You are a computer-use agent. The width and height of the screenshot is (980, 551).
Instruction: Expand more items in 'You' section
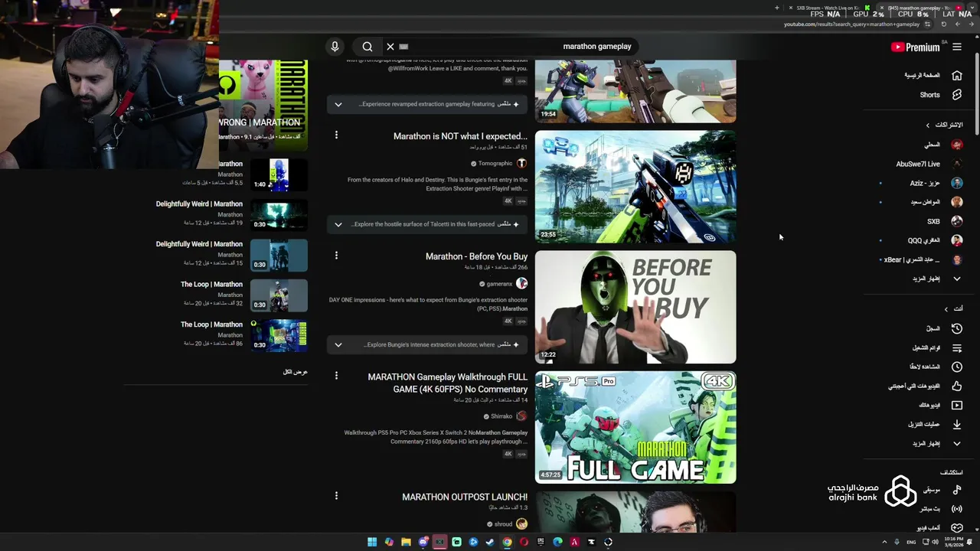pyautogui.click(x=957, y=443)
